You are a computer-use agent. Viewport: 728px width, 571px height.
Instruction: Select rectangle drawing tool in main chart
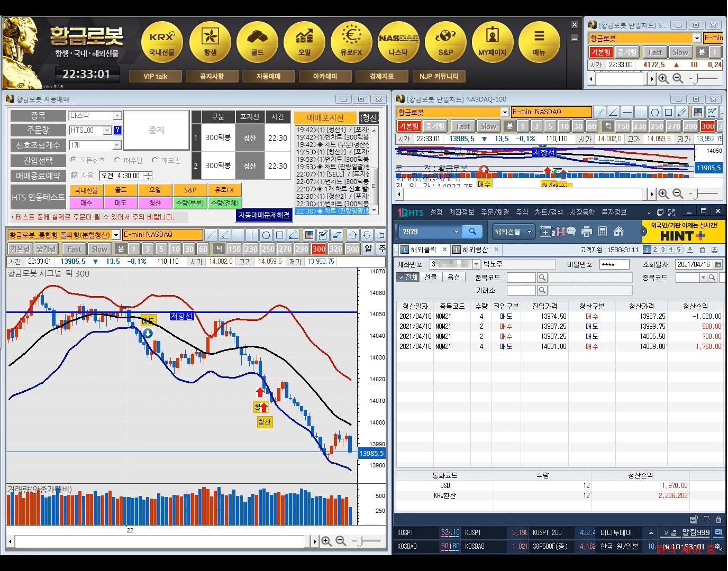[279, 235]
